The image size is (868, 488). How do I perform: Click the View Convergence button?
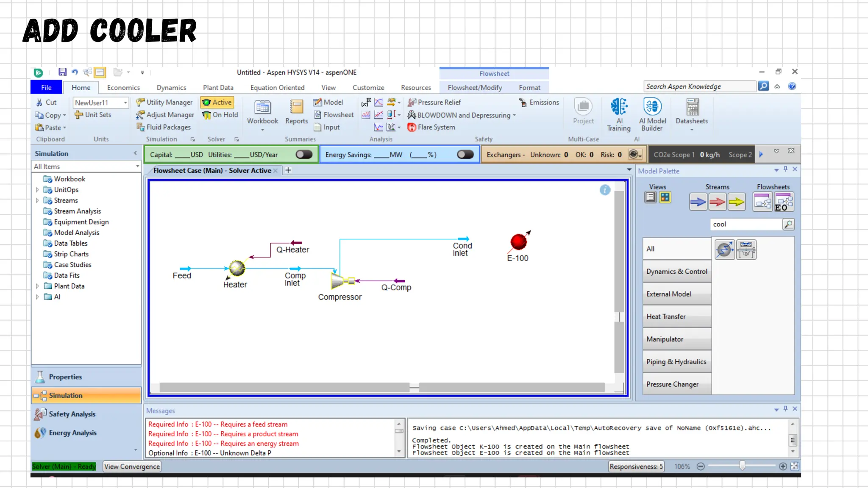click(x=132, y=466)
